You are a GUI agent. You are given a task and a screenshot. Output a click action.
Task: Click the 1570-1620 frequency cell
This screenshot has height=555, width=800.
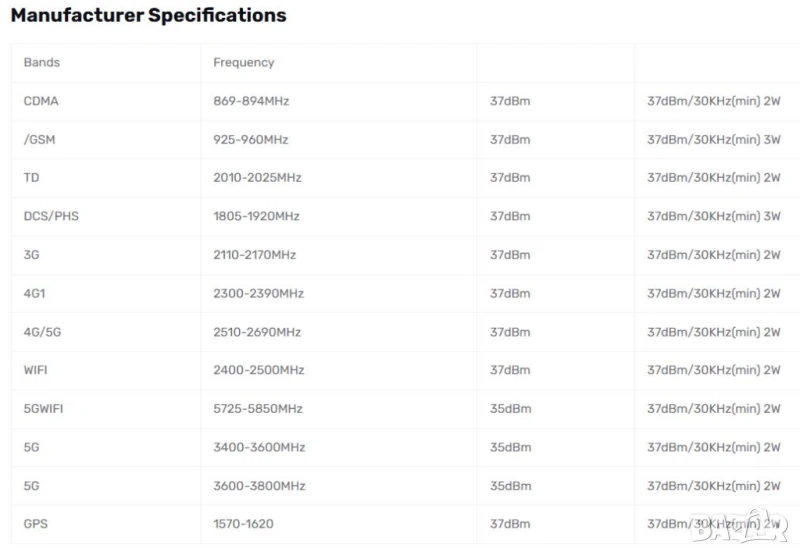[x=243, y=524]
